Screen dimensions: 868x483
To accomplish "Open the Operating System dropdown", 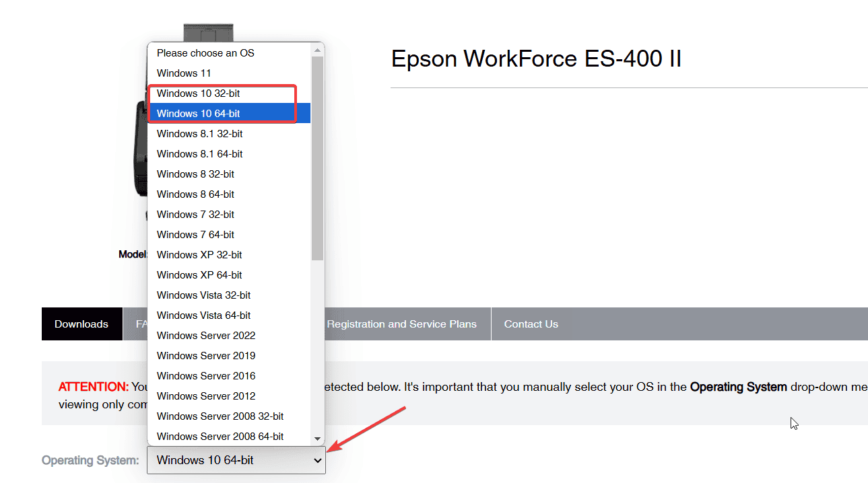I will (236, 460).
